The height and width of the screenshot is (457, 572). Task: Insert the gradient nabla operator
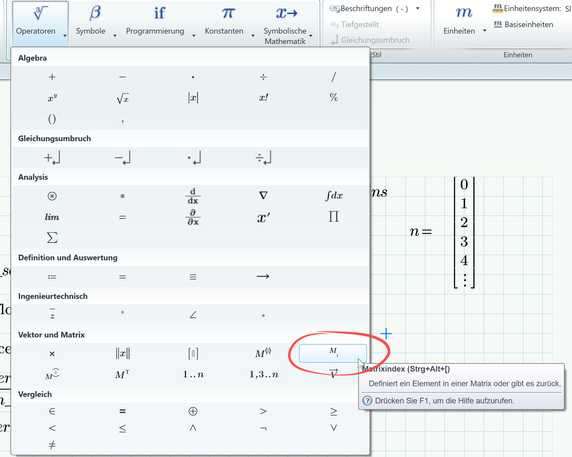(263, 196)
